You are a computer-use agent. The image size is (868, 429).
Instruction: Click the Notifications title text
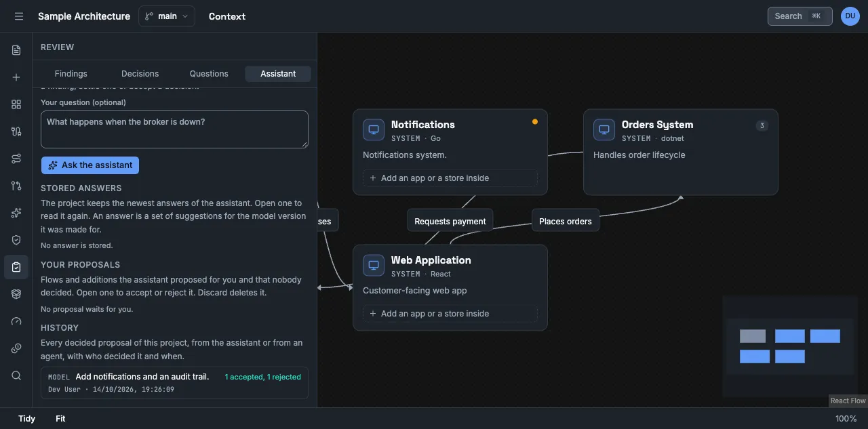coord(423,125)
